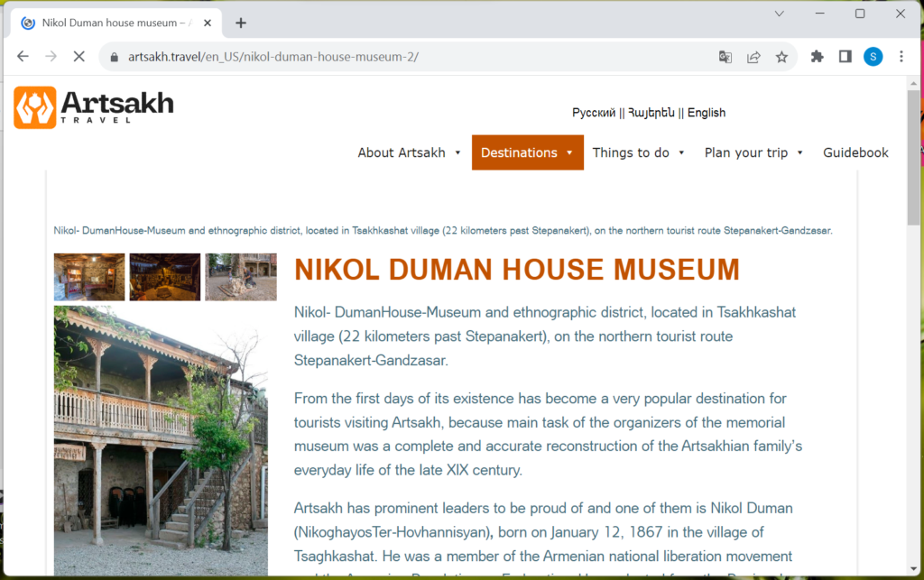Image resolution: width=924 pixels, height=580 pixels.
Task: Switch language to Русский
Action: tap(594, 113)
